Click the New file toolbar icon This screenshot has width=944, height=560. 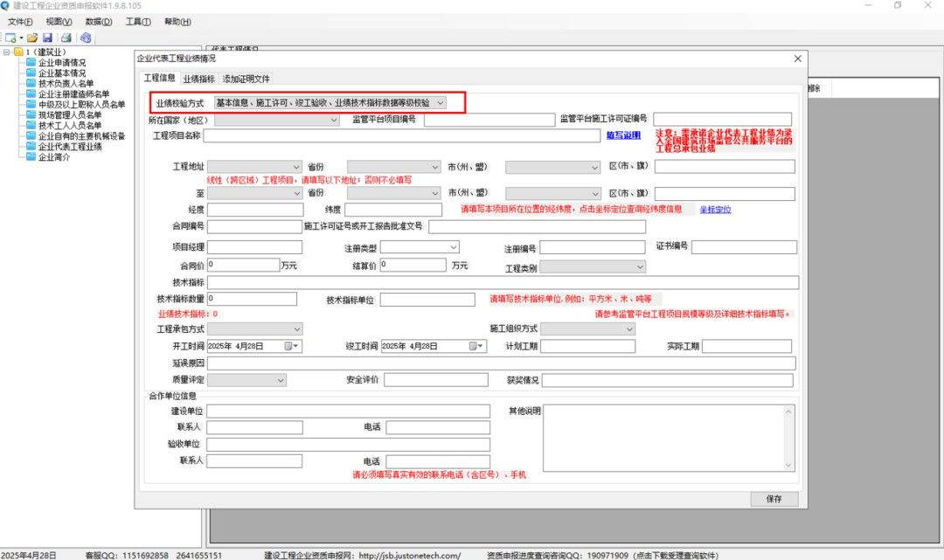pyautogui.click(x=10, y=38)
